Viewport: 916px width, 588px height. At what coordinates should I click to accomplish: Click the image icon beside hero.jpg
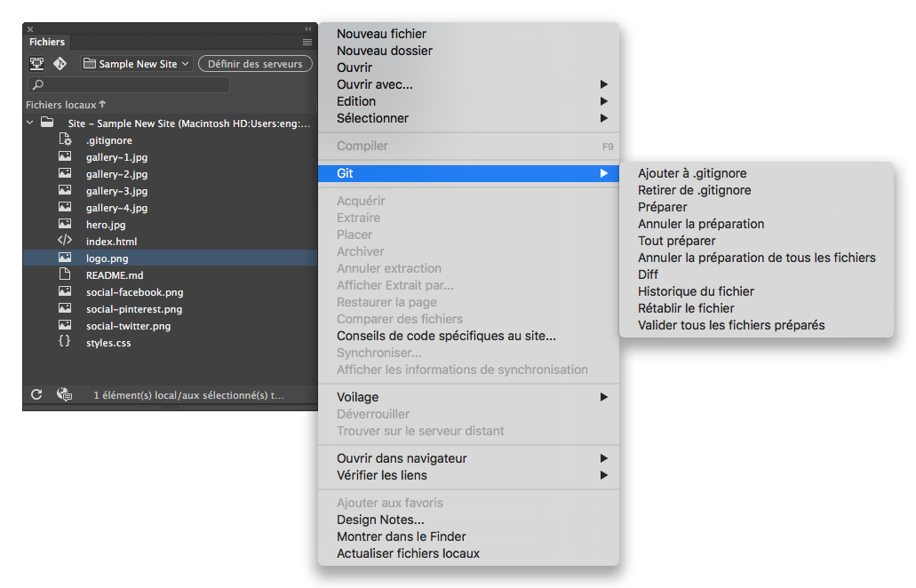coord(67,224)
